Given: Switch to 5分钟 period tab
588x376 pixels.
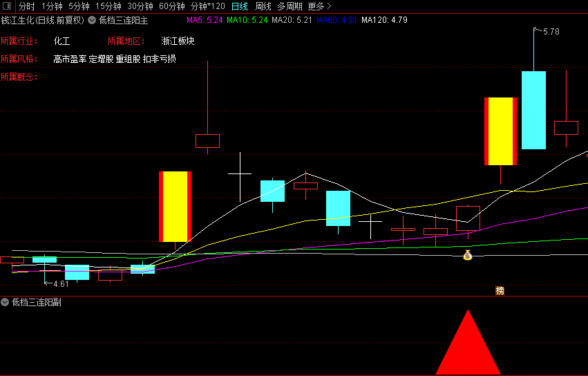Looking at the screenshot, I should pyautogui.click(x=79, y=6).
